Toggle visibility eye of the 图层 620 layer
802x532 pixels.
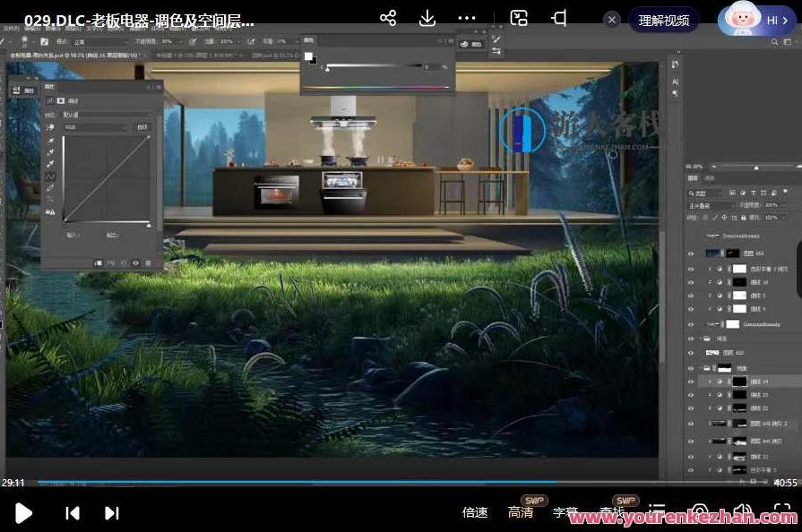(x=690, y=353)
